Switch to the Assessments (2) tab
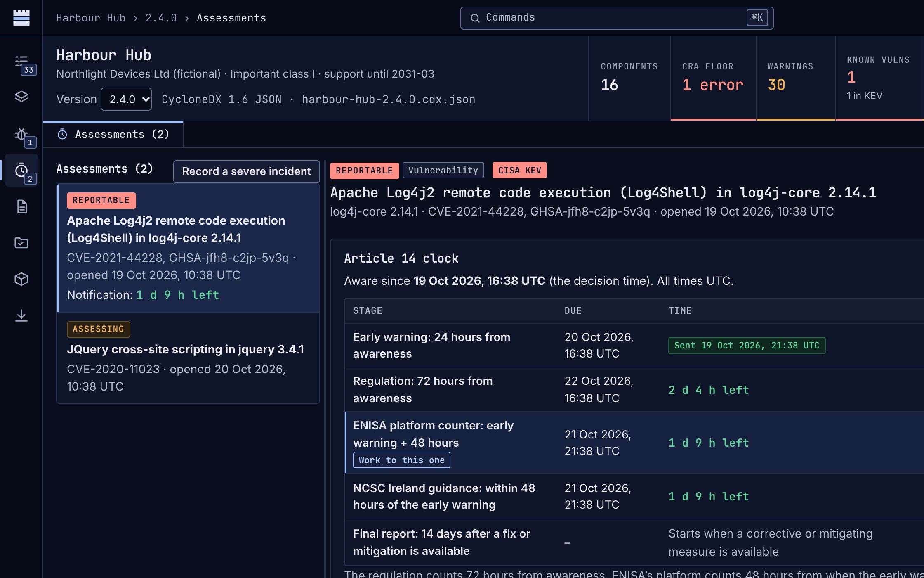The height and width of the screenshot is (578, 924). click(113, 134)
